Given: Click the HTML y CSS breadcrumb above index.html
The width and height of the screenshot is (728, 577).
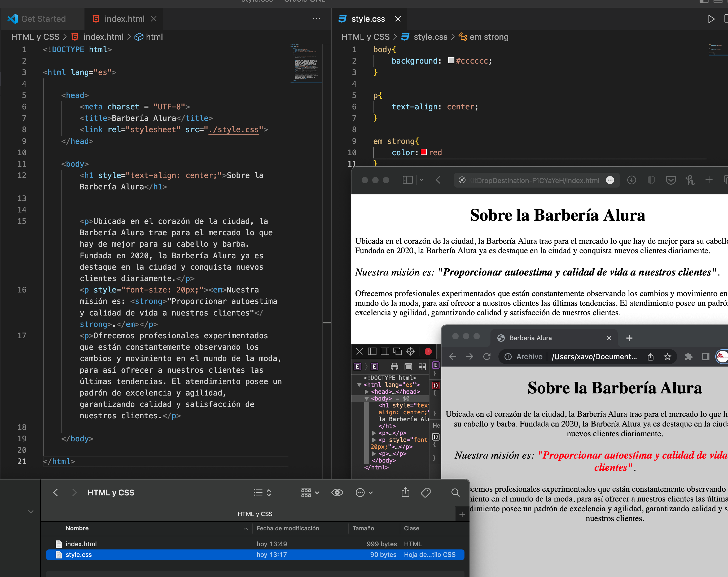Looking at the screenshot, I should pos(35,37).
